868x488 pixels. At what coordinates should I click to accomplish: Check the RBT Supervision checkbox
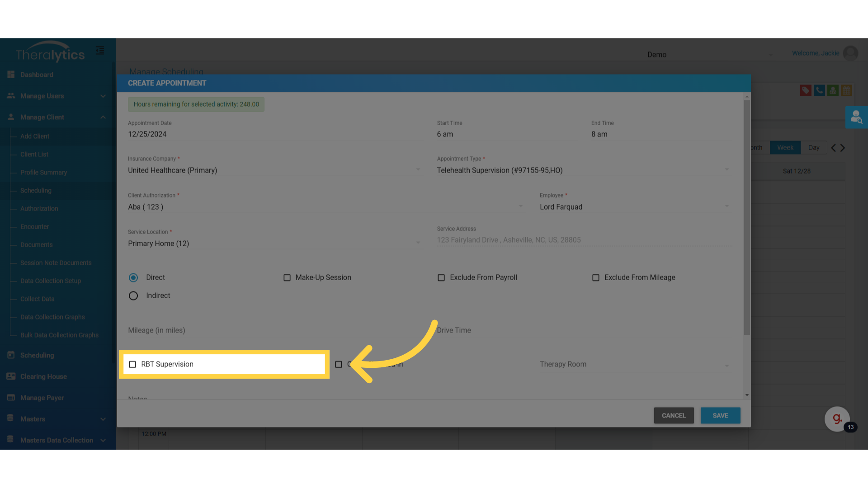click(x=132, y=364)
